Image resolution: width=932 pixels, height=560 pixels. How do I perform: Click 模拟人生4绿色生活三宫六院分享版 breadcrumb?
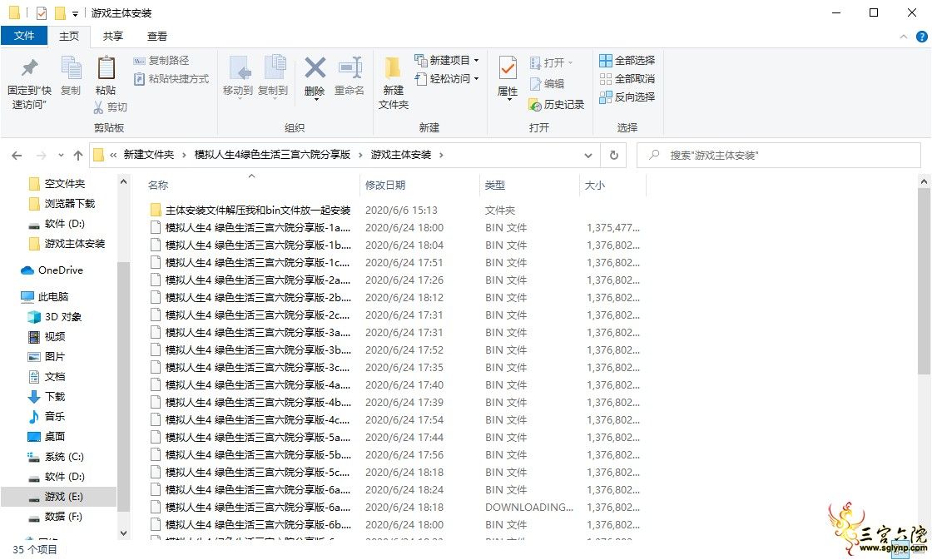point(272,155)
